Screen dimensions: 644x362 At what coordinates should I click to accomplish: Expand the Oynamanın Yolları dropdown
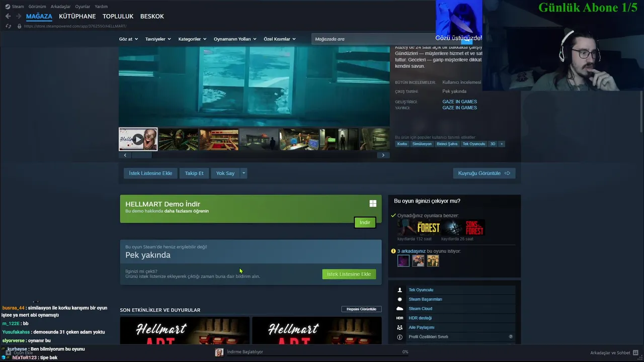(x=235, y=39)
